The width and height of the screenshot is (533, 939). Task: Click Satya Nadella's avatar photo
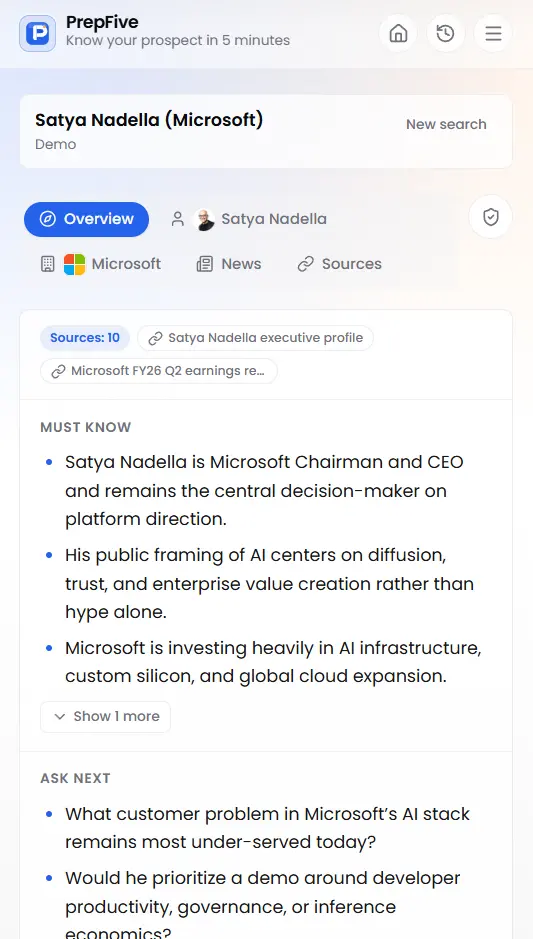point(204,219)
